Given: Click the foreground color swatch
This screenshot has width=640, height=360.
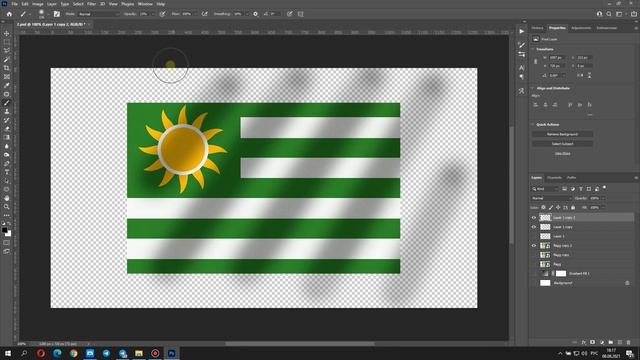Looking at the screenshot, I should tap(4, 231).
